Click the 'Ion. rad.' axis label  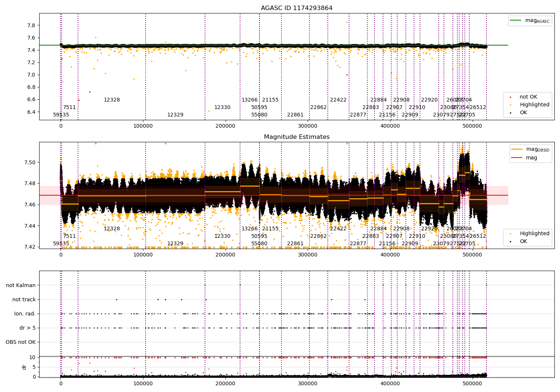click(25, 314)
